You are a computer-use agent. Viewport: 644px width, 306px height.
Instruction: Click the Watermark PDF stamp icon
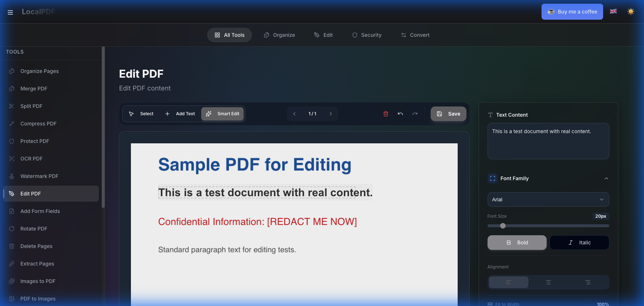(12, 176)
